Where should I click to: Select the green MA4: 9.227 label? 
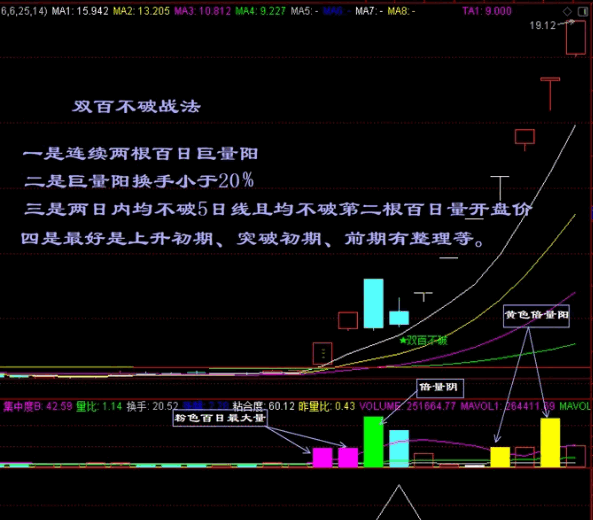pos(260,11)
